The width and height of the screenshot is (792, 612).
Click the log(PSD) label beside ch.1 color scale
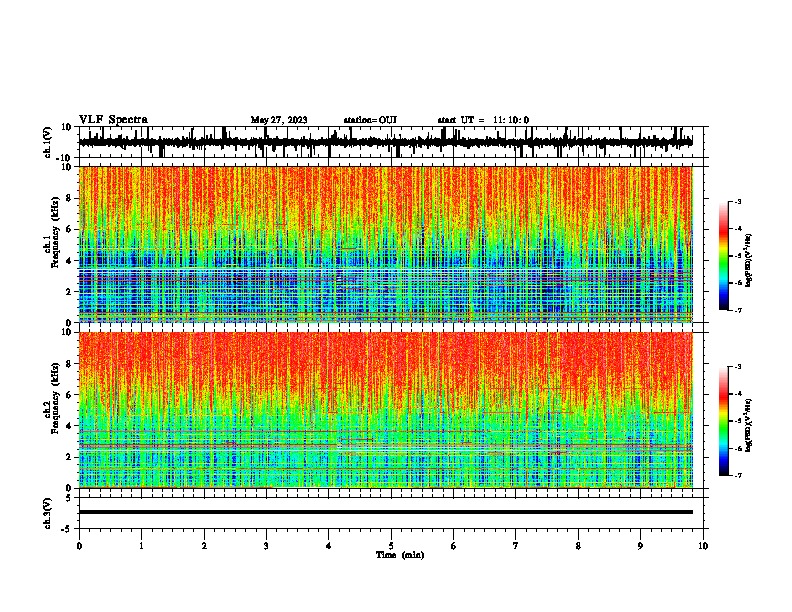749,260
